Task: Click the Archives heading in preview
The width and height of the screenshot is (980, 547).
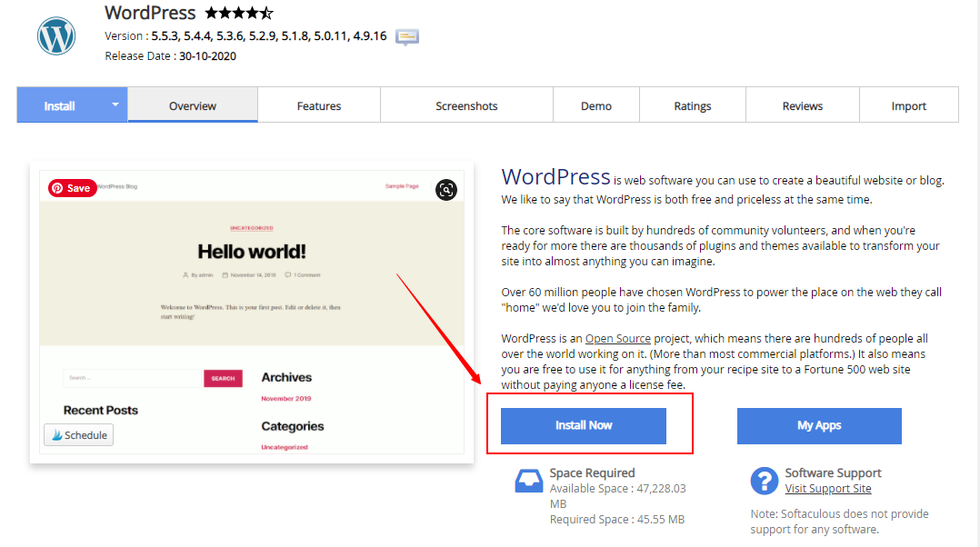Action: [x=286, y=377]
